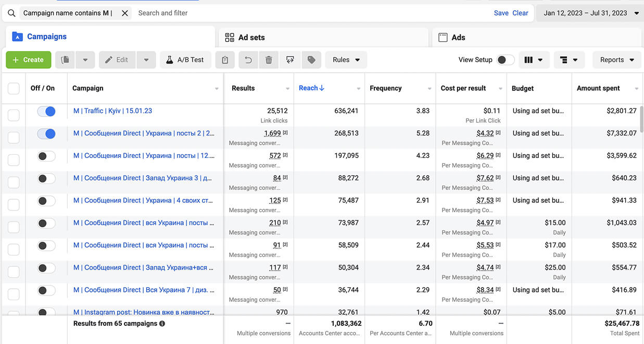Click the trash delete icon
The width and height of the screenshot is (644, 344).
pos(269,60)
